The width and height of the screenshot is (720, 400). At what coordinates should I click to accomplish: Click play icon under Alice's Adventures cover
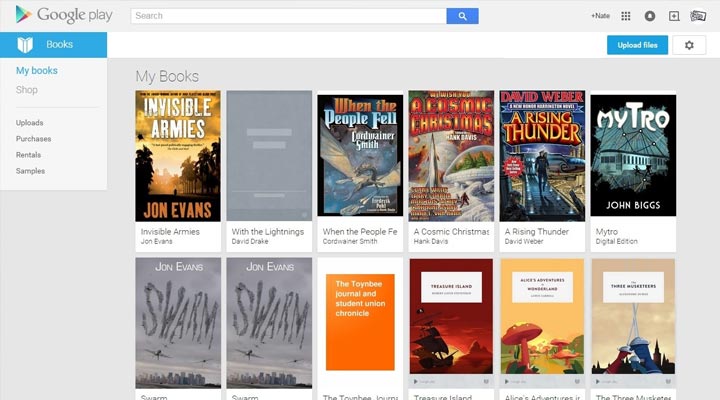point(506,381)
